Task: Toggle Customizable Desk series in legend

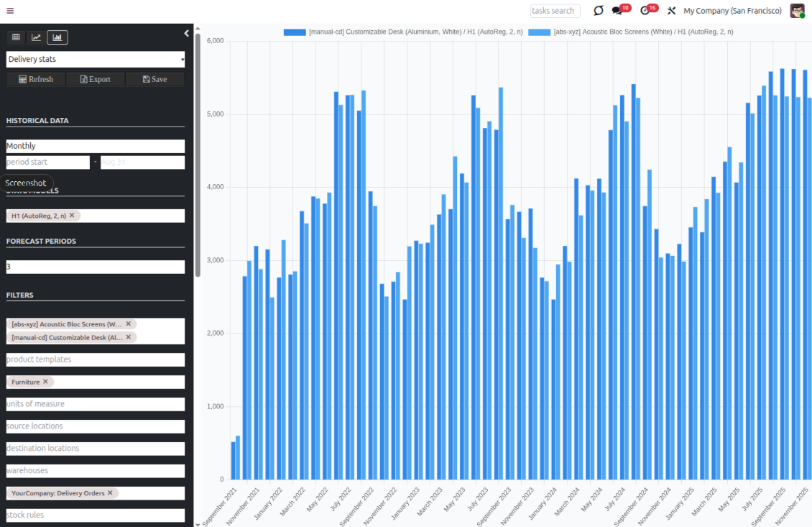Action: [402, 32]
